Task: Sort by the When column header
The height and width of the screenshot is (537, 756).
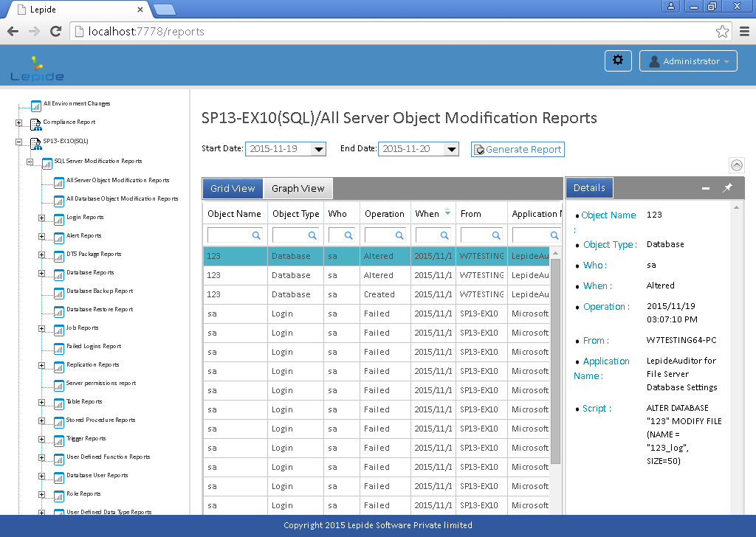Action: 433,213
